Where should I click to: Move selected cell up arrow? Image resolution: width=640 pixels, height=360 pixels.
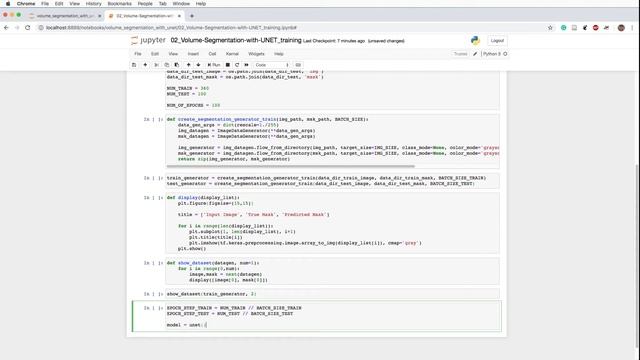pos(188,65)
